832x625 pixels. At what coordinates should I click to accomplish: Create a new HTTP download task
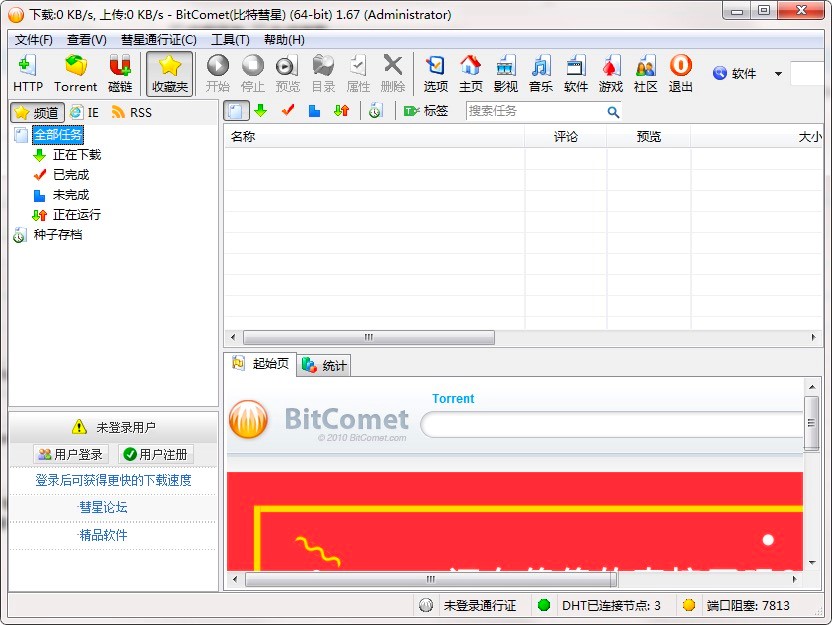[27, 72]
